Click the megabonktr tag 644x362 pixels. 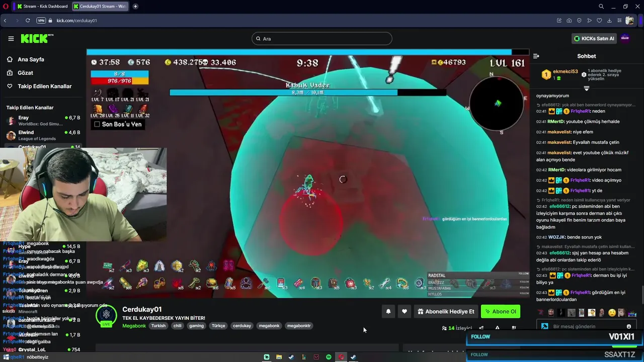(299, 326)
